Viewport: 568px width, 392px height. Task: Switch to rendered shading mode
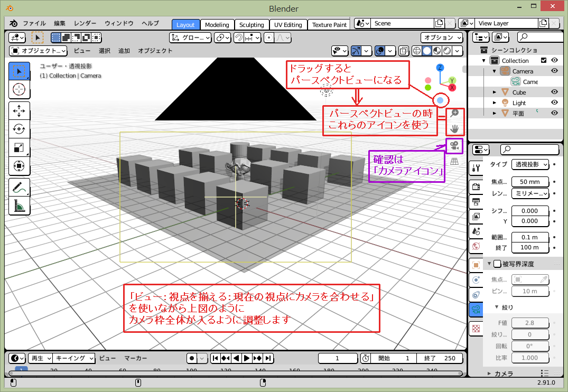coord(448,51)
